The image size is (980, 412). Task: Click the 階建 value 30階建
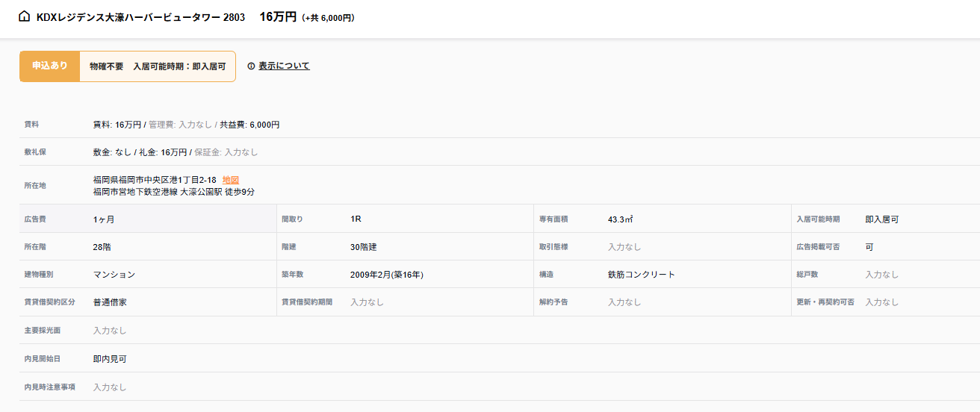(x=368, y=247)
